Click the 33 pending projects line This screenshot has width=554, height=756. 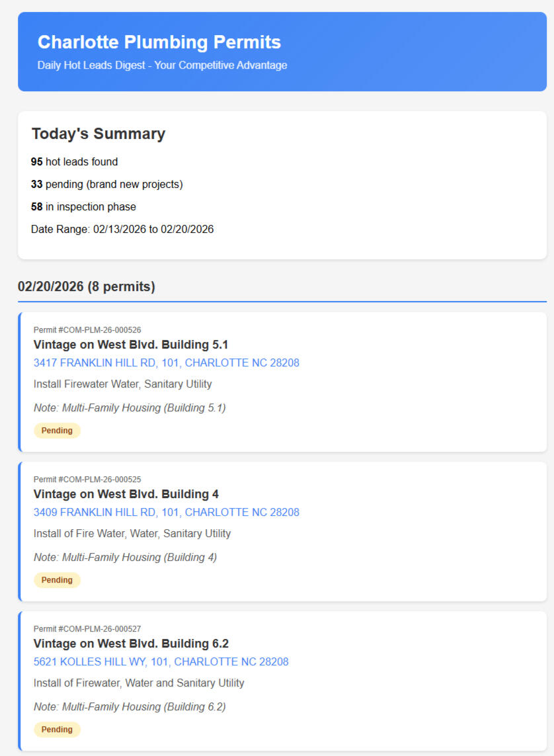pos(106,185)
